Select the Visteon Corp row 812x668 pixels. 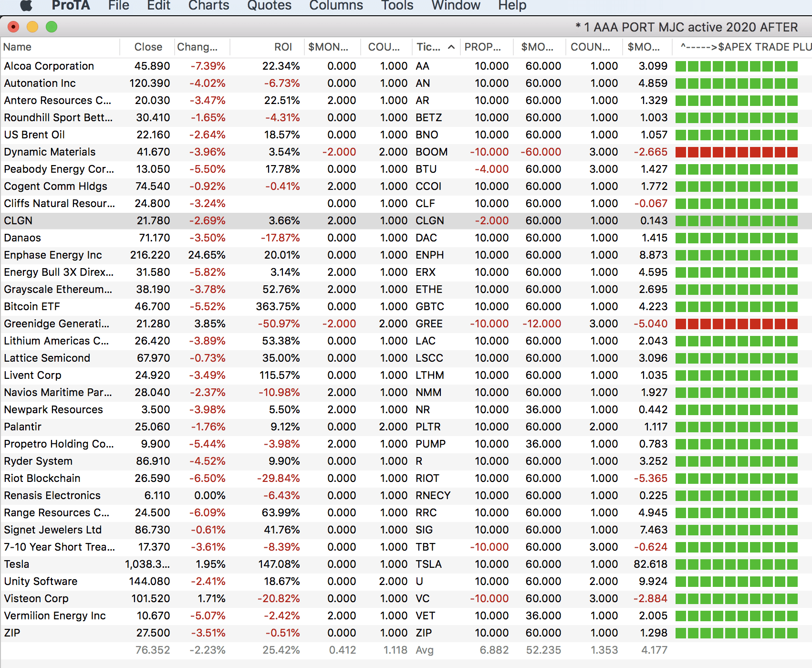[x=406, y=599]
